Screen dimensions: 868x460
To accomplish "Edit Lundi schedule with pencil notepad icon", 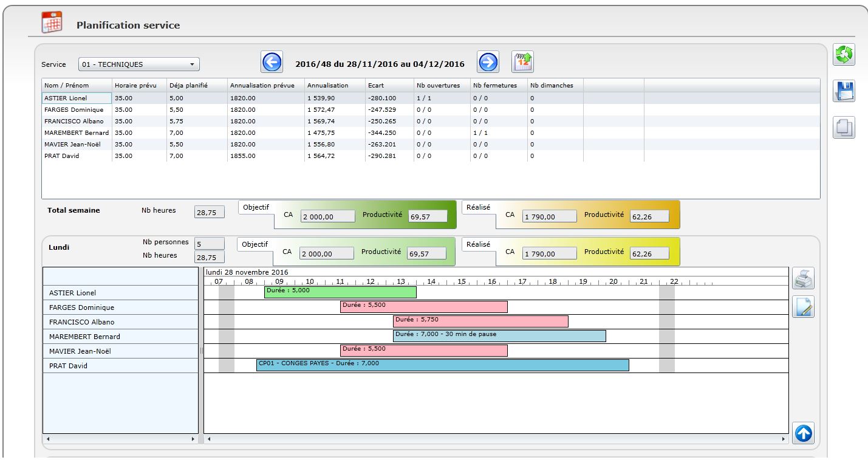I will (803, 307).
